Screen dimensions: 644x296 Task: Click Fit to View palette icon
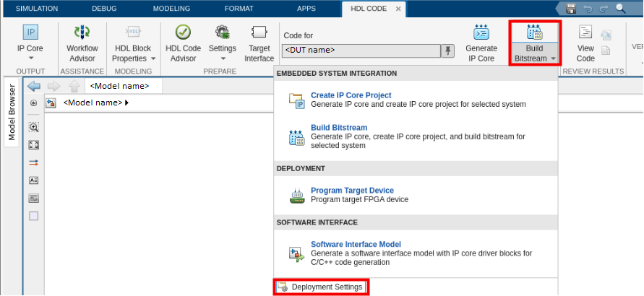pos(33,144)
